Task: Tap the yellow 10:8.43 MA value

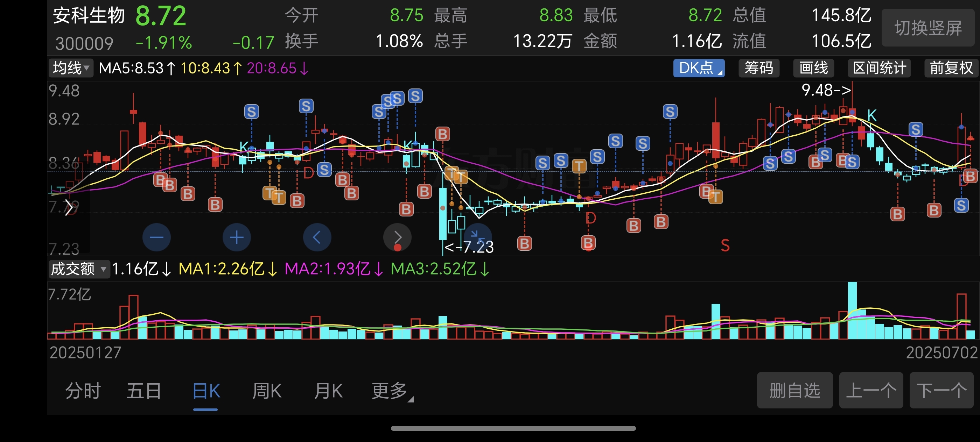Action: [x=211, y=69]
